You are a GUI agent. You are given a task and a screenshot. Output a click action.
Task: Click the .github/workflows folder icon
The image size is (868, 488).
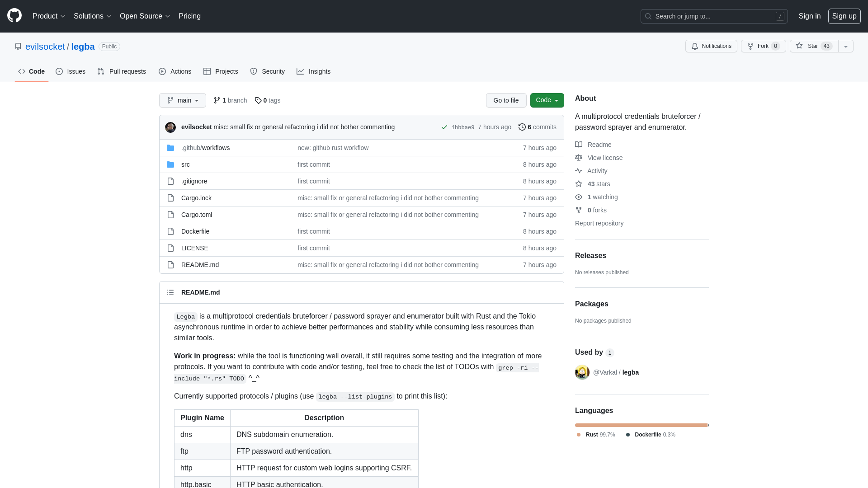170,148
